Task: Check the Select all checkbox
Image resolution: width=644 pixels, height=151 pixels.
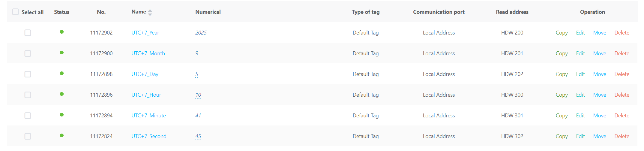Action: pos(16,12)
